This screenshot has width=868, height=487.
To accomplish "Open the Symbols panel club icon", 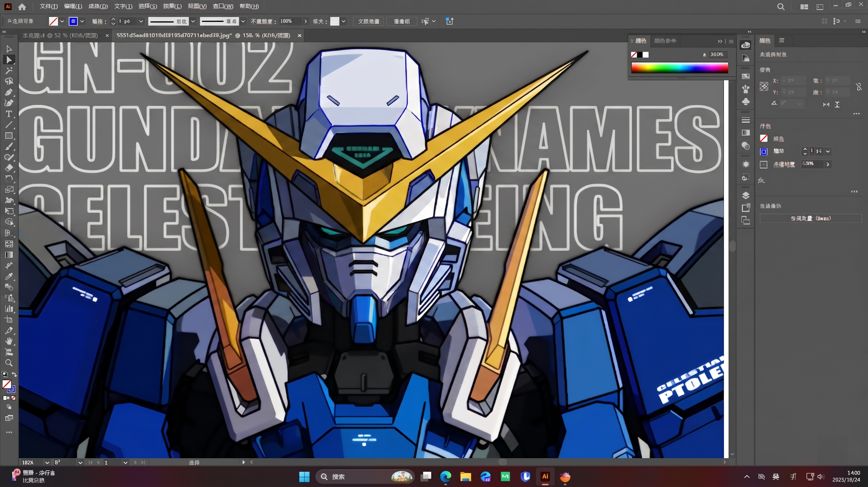I will [x=746, y=101].
